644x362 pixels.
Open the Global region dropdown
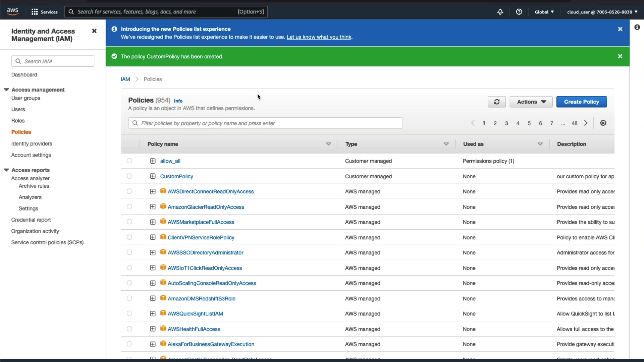(x=544, y=12)
